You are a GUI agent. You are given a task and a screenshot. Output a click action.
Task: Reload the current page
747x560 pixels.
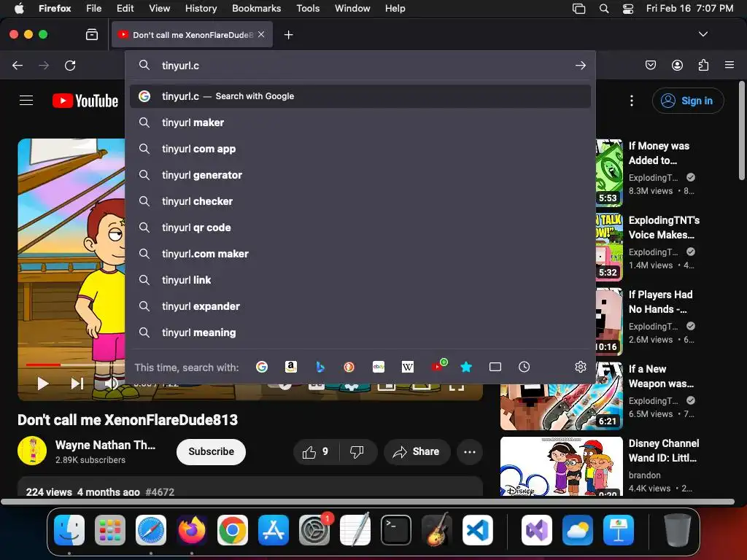point(70,65)
